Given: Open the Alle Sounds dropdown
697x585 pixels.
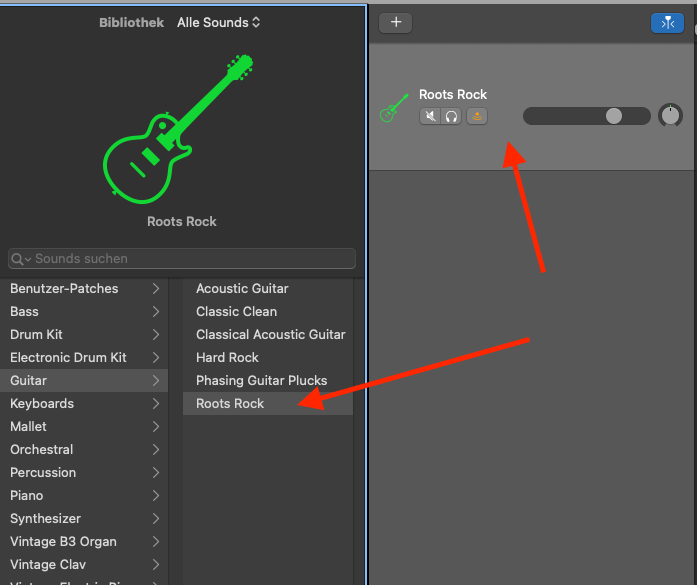Looking at the screenshot, I should [218, 22].
